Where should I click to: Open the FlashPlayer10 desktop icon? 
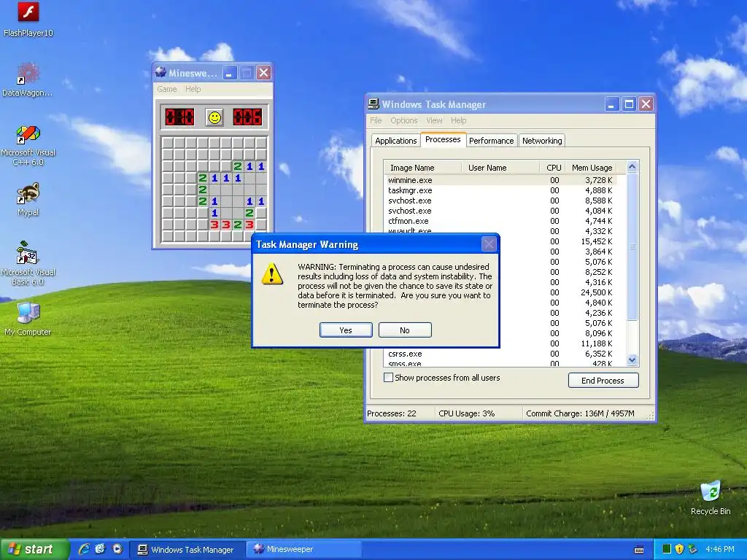28,19
